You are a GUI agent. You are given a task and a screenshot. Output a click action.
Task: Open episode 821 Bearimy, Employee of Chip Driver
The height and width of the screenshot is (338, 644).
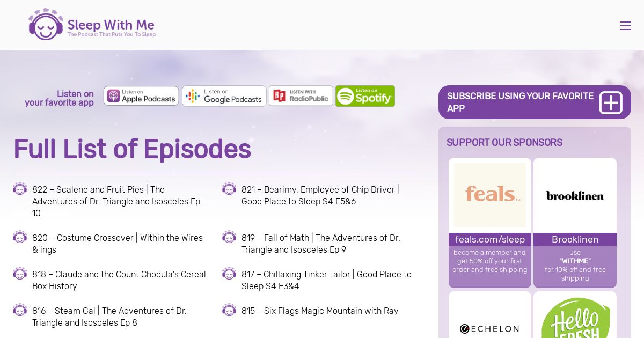click(x=320, y=195)
